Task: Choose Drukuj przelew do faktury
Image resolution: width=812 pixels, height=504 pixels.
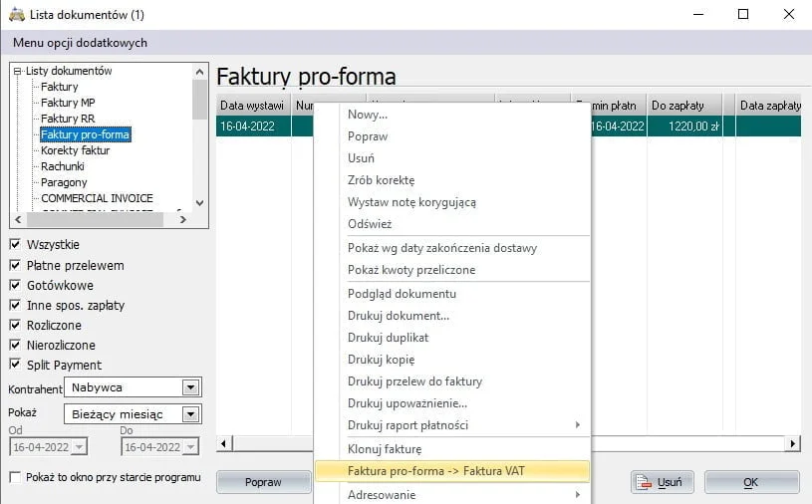Action: [451, 381]
